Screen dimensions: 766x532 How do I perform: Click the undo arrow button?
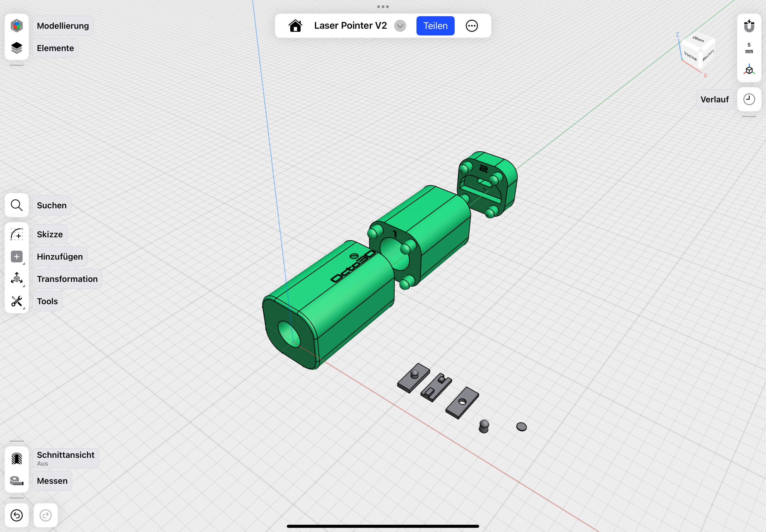tap(17, 515)
